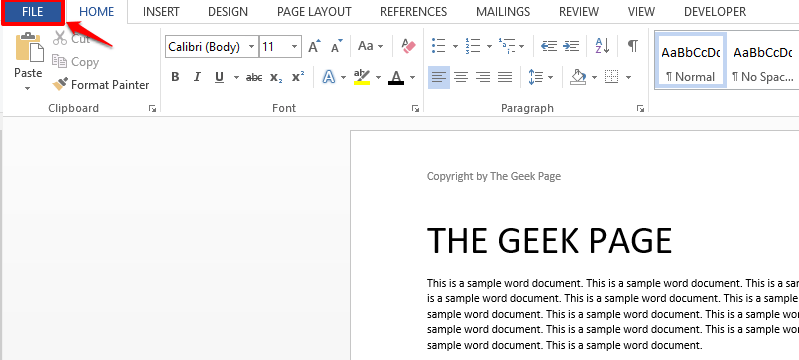Apply the yellow text highlight color
The height and width of the screenshot is (360, 799).
tap(362, 77)
